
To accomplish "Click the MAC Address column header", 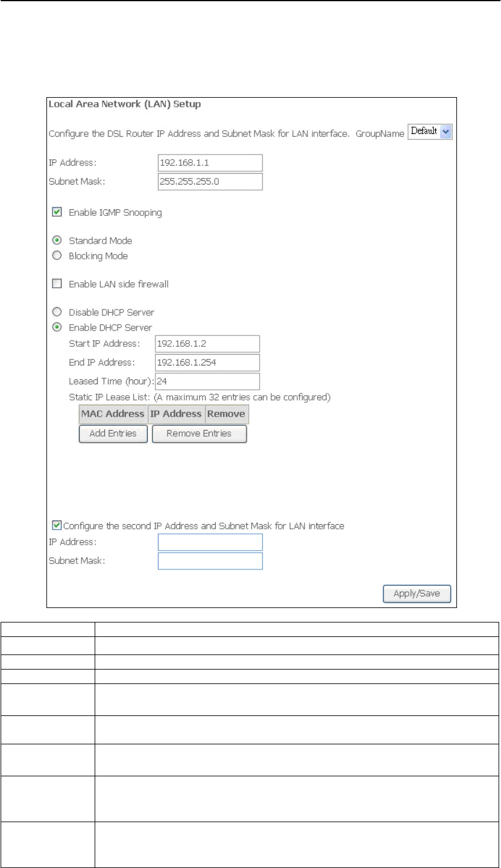I will coord(113,414).
